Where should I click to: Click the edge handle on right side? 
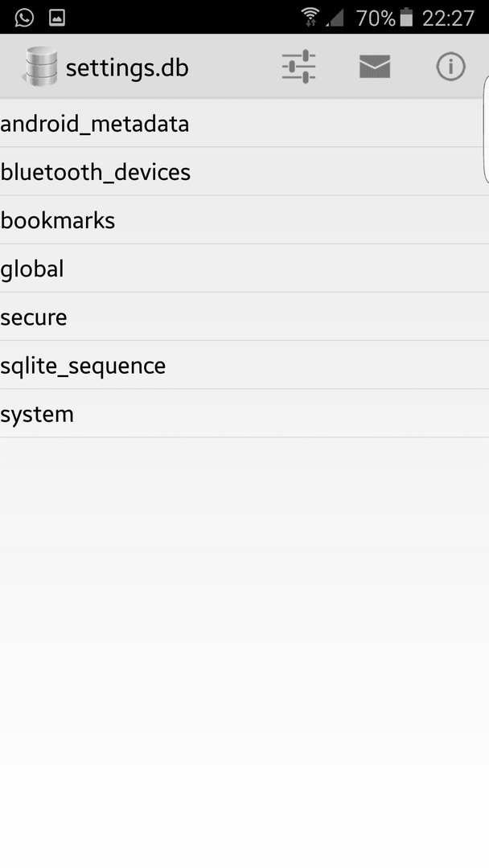pos(486,130)
